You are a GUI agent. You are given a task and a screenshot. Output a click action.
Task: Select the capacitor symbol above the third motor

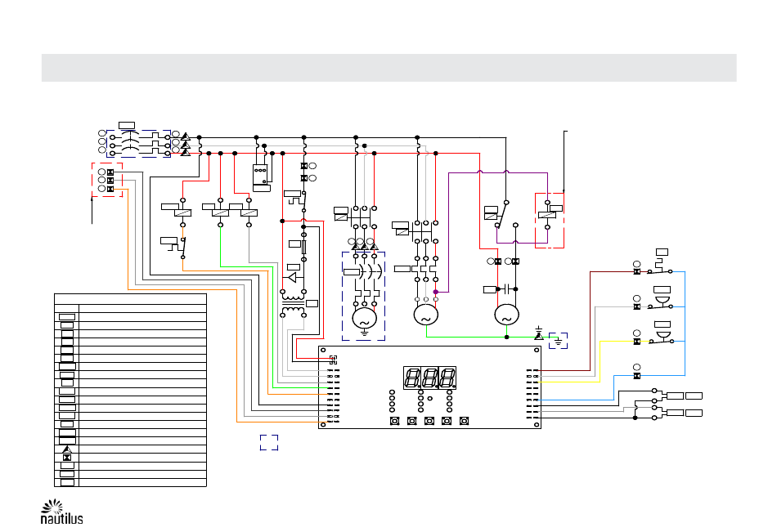(x=506, y=288)
